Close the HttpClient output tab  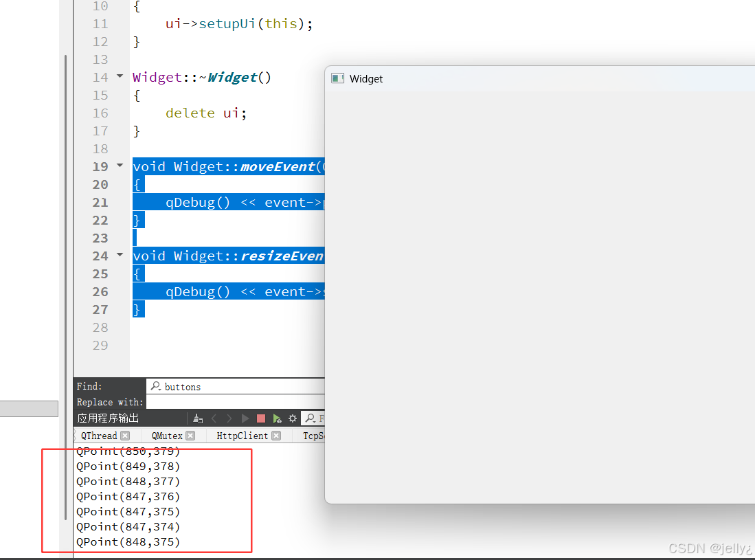coord(276,435)
